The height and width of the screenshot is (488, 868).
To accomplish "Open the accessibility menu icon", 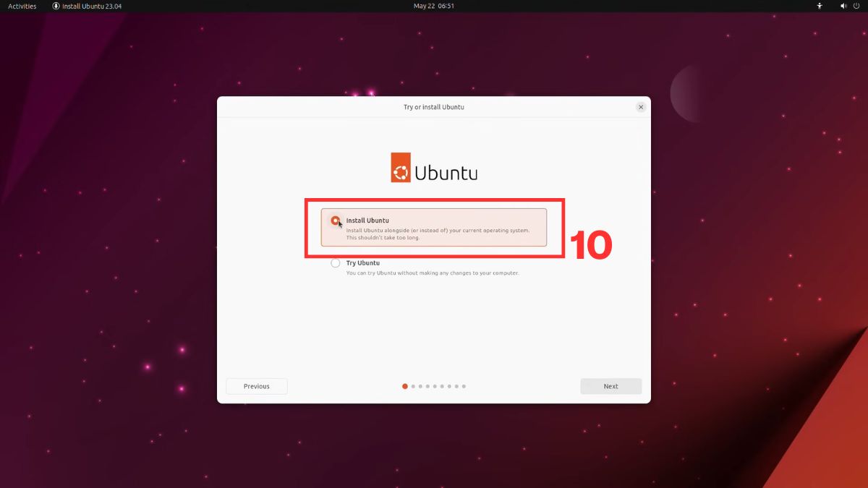I will pos(820,6).
